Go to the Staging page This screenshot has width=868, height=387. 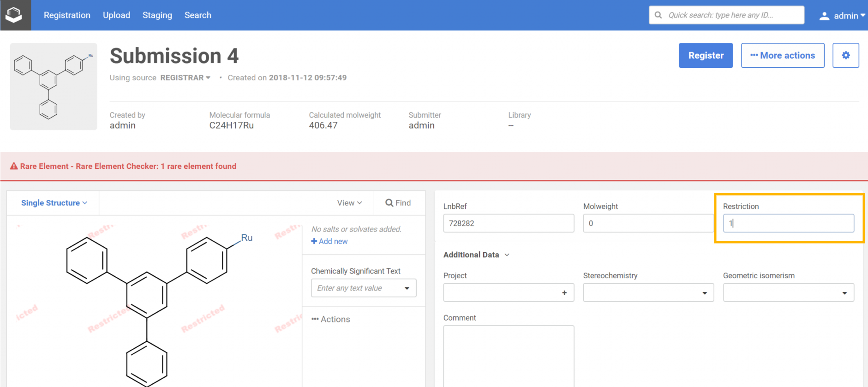(x=157, y=15)
